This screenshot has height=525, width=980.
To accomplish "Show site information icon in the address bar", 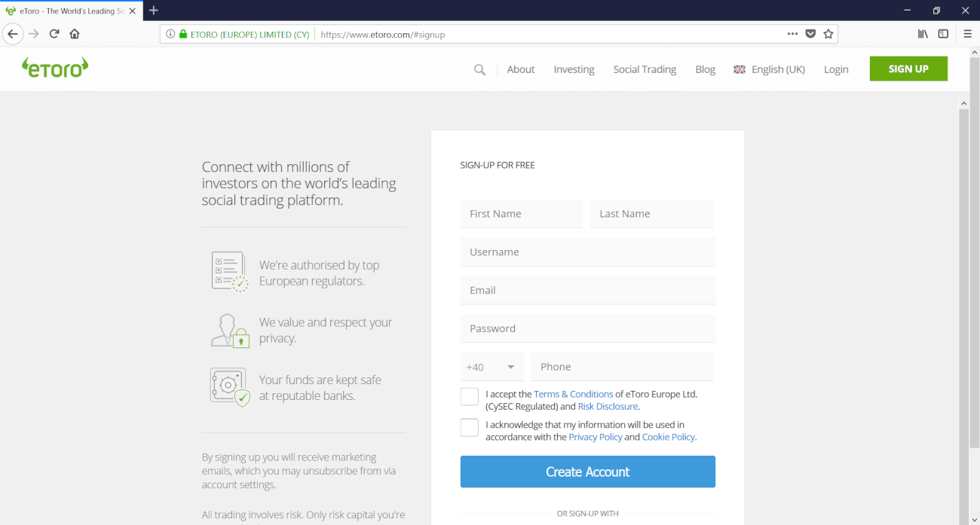I will click(170, 34).
